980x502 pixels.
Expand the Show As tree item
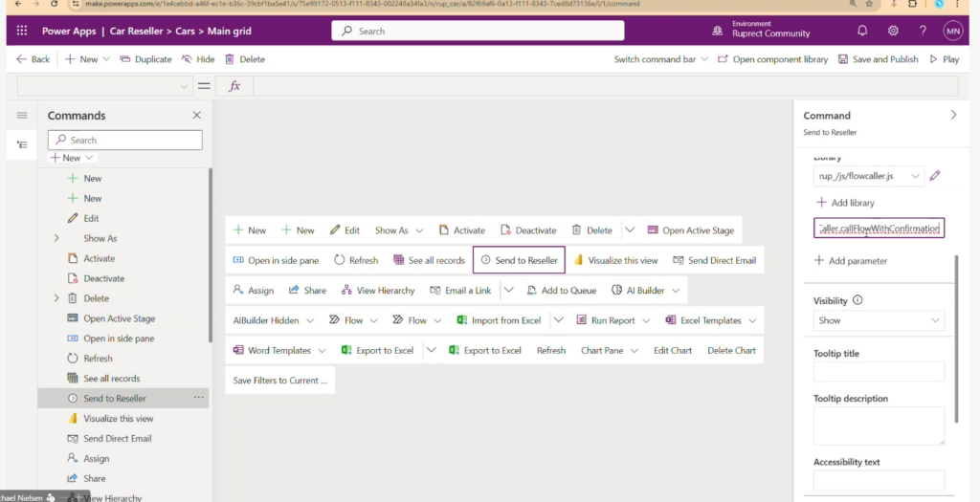pyautogui.click(x=56, y=238)
